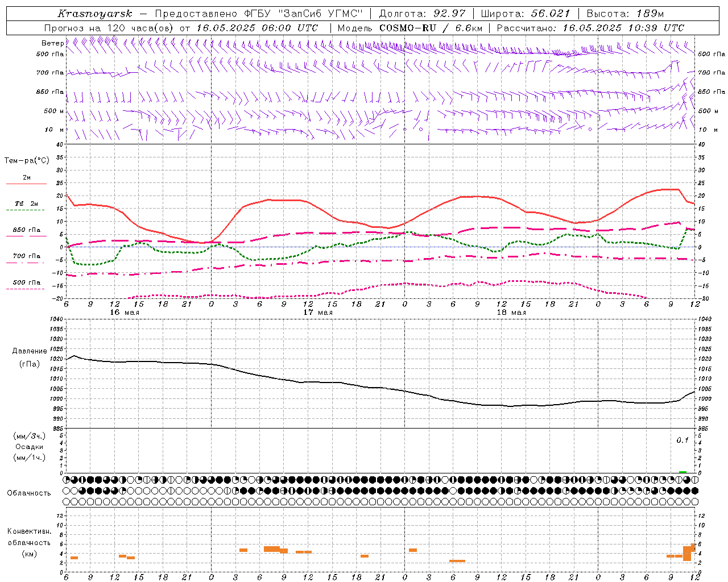Click the '2м' temperature legend entry
Viewport: 728px width, 582px height.
tap(27, 178)
